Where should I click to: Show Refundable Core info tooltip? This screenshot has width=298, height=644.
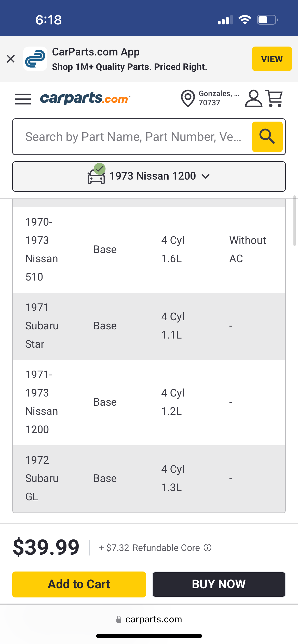click(208, 547)
